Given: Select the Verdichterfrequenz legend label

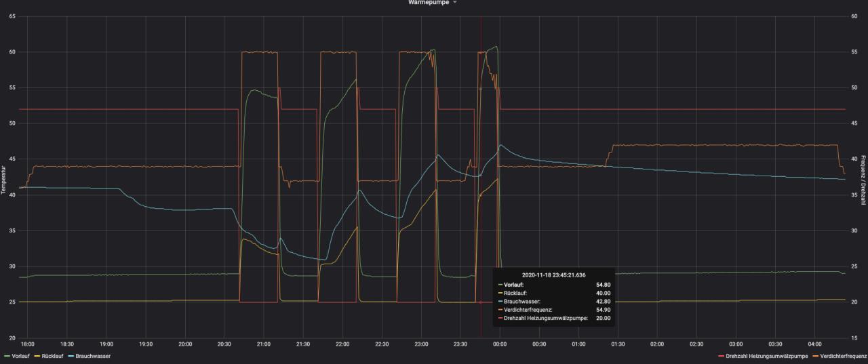Looking at the screenshot, I should 843,356.
